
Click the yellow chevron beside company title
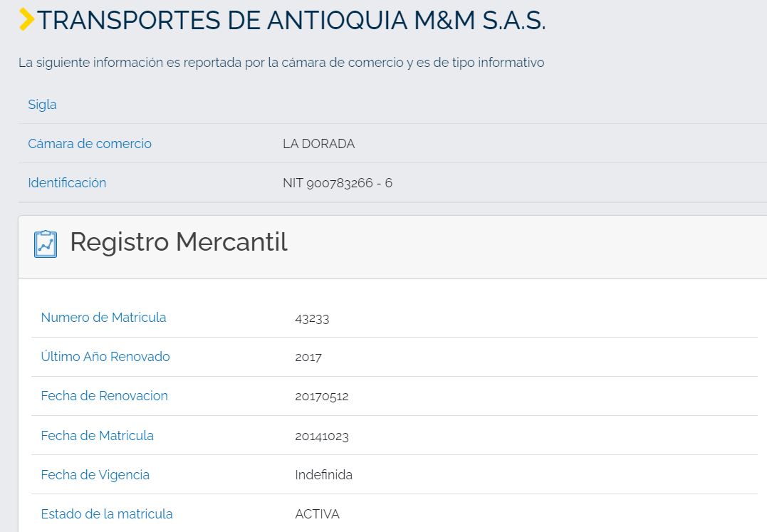pos(26,20)
